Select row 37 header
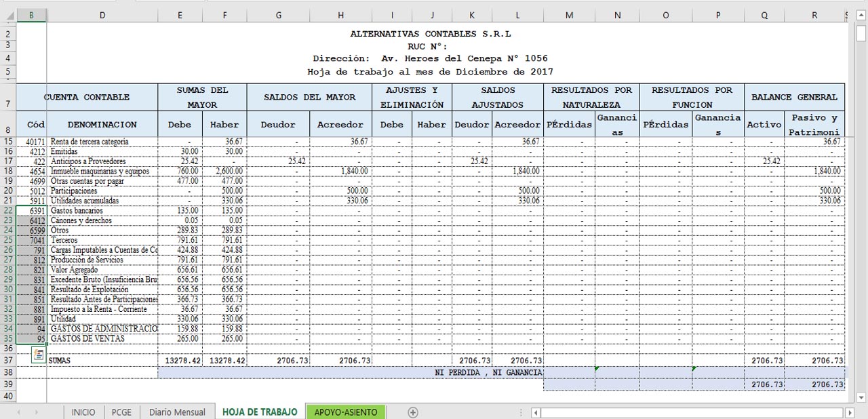 tap(7, 361)
